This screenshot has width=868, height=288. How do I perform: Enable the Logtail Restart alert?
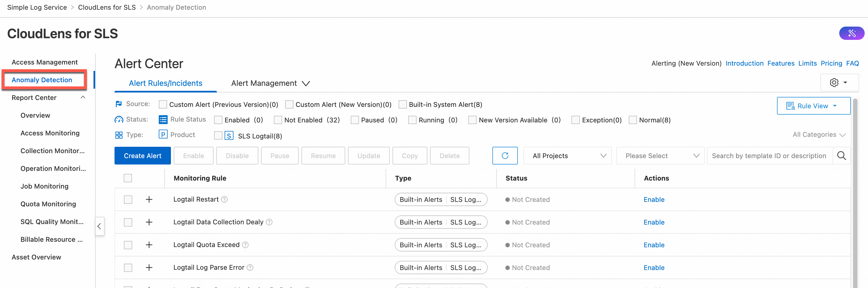click(654, 200)
